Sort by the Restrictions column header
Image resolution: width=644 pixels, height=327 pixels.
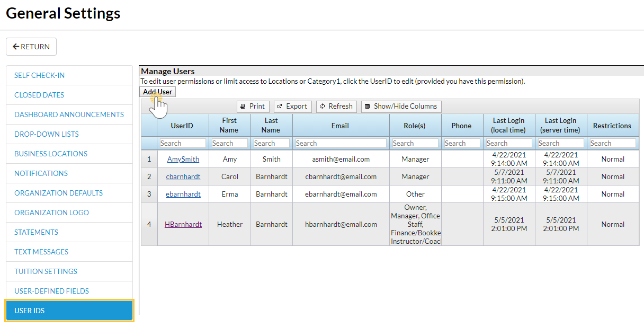click(x=612, y=126)
